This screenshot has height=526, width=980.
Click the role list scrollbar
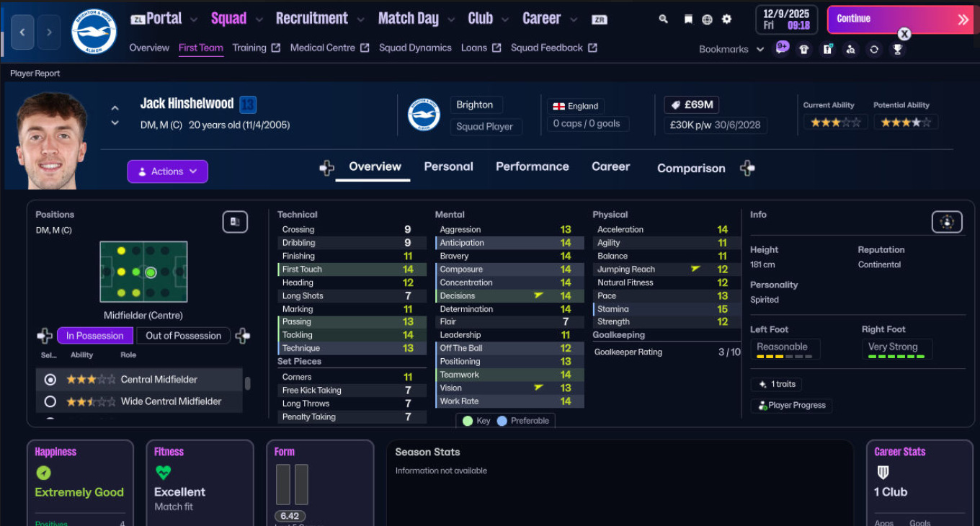[x=248, y=383]
